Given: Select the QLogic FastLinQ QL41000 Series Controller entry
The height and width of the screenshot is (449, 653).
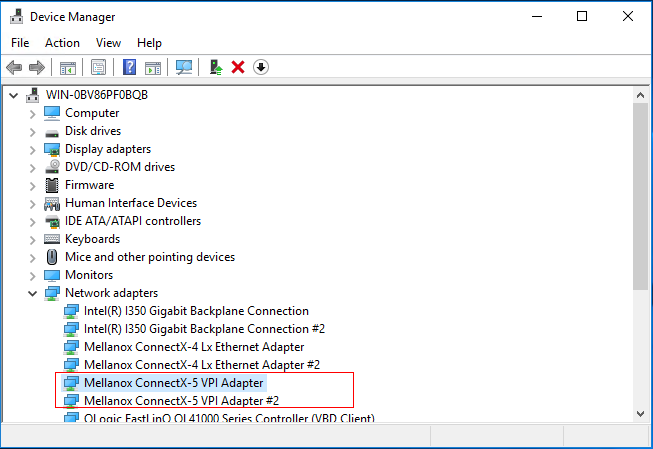Looking at the screenshot, I should pyautogui.click(x=229, y=418).
